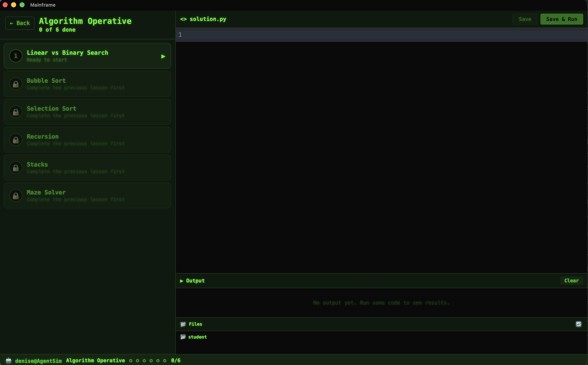Select the locked Maze Solver lesson
Screen dimensions: 588x365
point(87,196)
